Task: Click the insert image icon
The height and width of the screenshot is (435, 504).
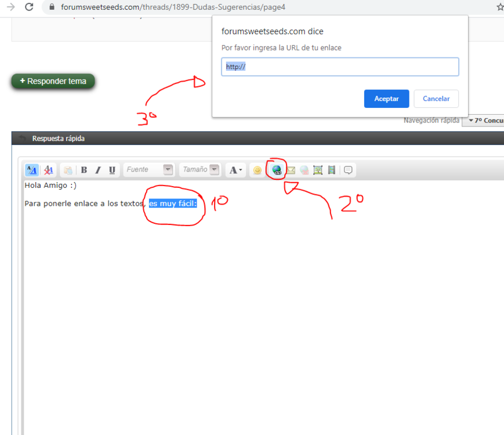Action: coord(318,170)
